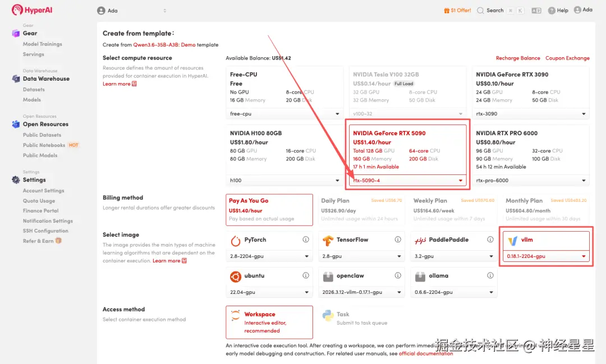Select the Workspace access method

point(269,322)
